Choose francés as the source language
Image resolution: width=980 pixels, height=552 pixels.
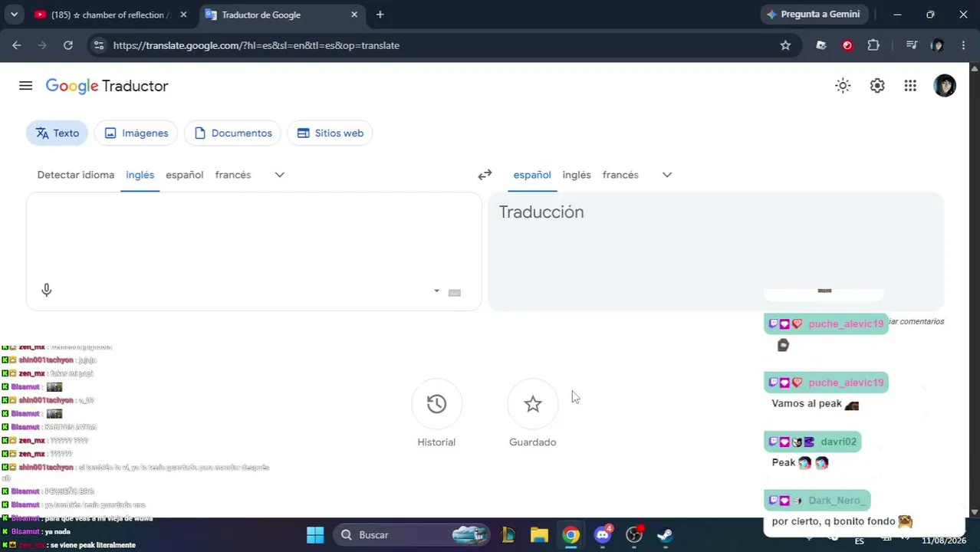(x=233, y=175)
